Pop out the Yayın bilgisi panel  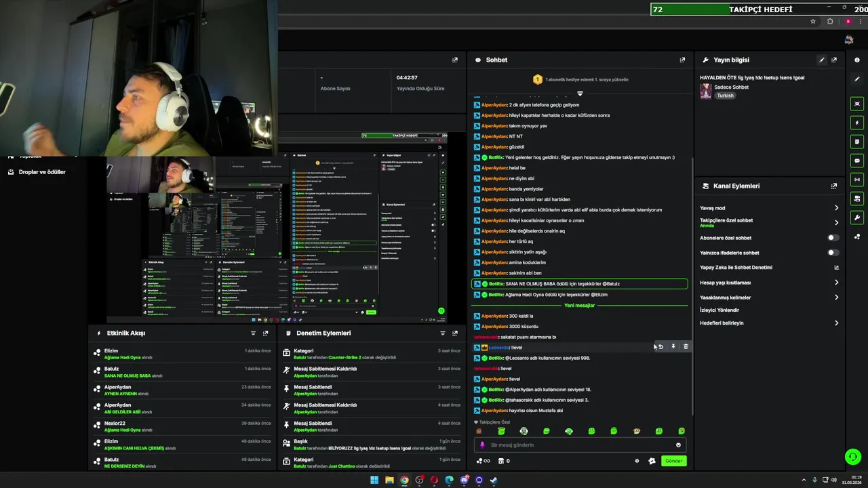834,60
